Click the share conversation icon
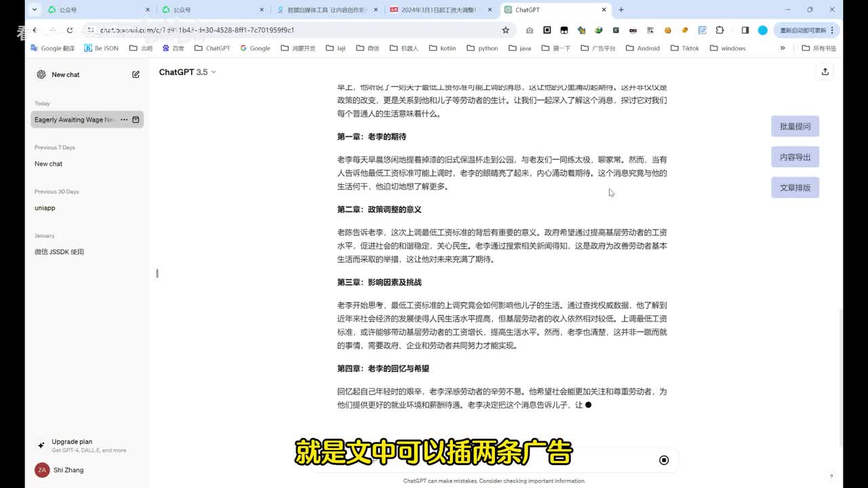 (x=825, y=72)
